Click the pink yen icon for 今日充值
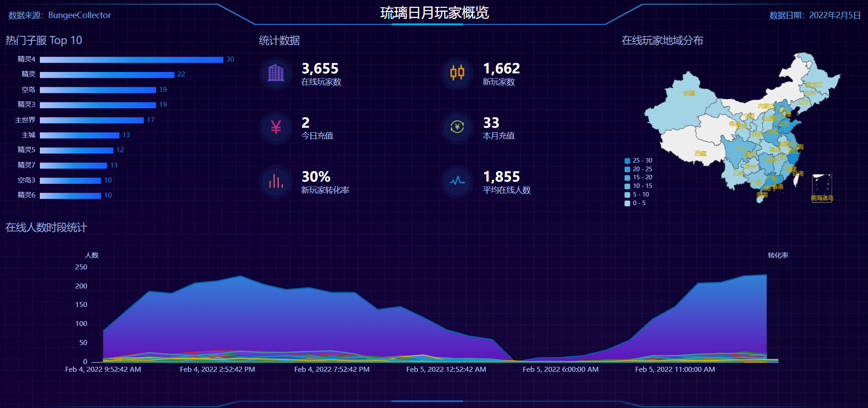Screen dimensions: 868x408 [276, 127]
